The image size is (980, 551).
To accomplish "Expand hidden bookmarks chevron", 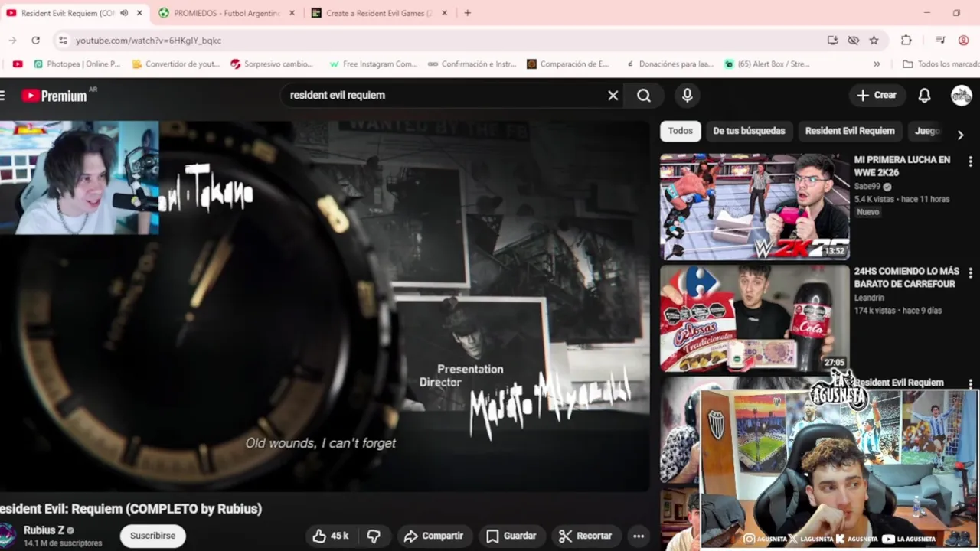I will [877, 64].
